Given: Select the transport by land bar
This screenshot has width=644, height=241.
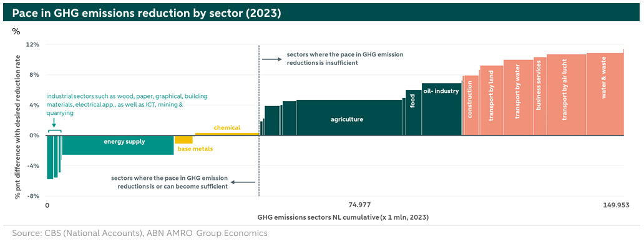Looking at the screenshot, I should coord(492,101).
